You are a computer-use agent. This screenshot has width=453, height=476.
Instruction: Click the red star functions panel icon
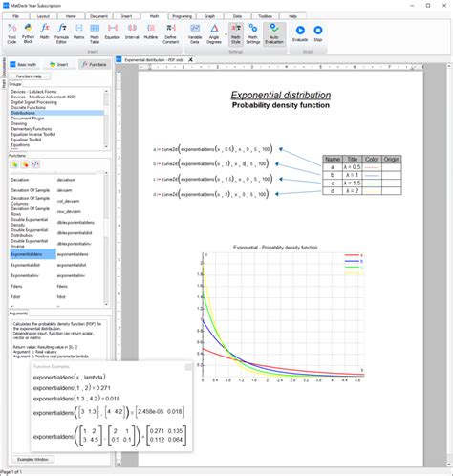click(x=25, y=164)
